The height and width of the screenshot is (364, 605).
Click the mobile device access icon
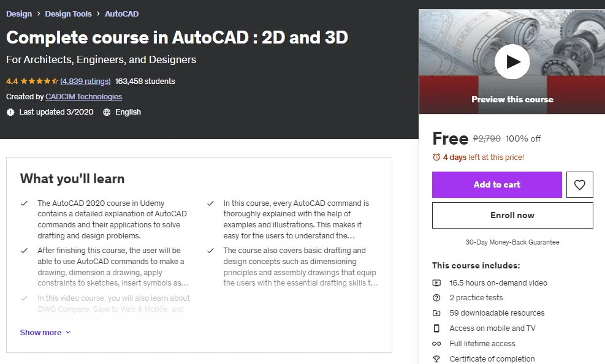tap(436, 328)
